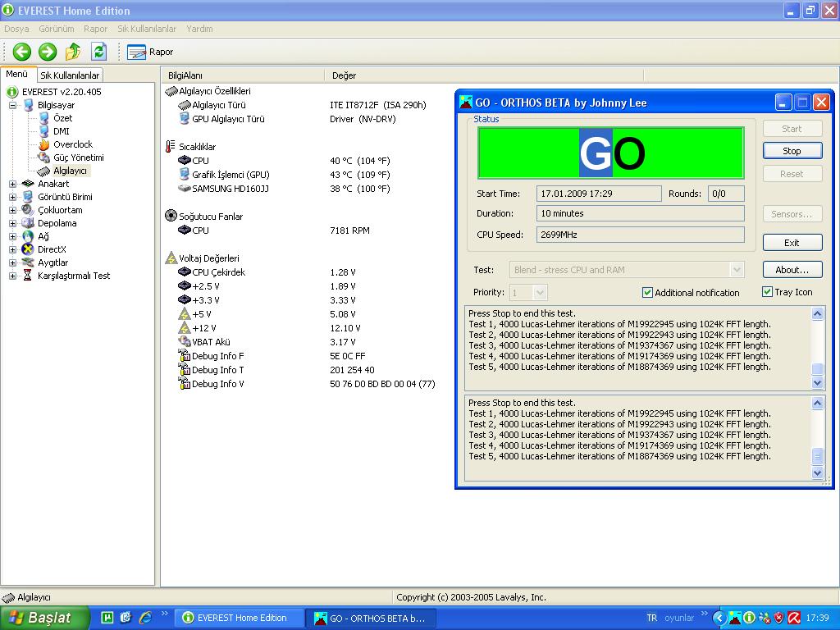Image resolution: width=840 pixels, height=630 pixels.
Task: Click the EVEREST Home Edition taskbar button
Action: tap(239, 618)
